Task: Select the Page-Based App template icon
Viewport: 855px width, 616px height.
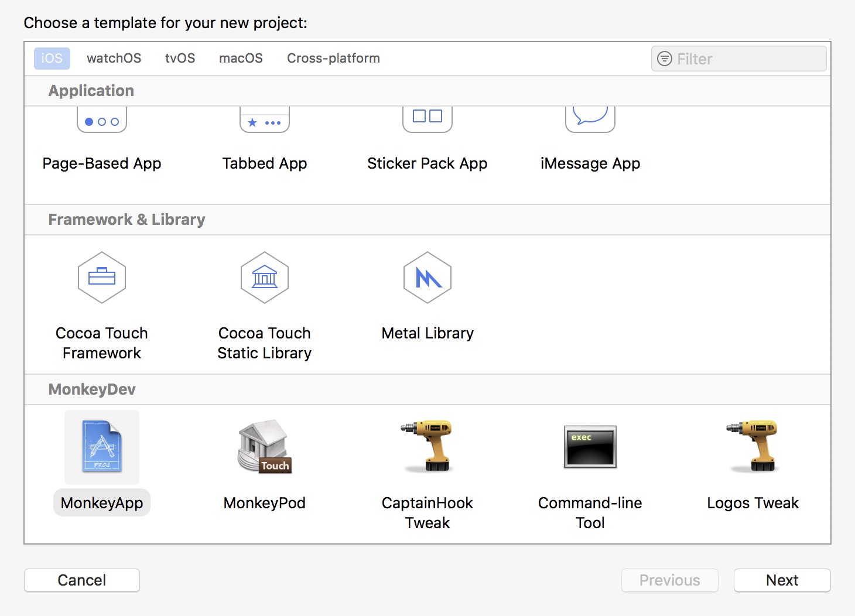Action: tap(102, 119)
